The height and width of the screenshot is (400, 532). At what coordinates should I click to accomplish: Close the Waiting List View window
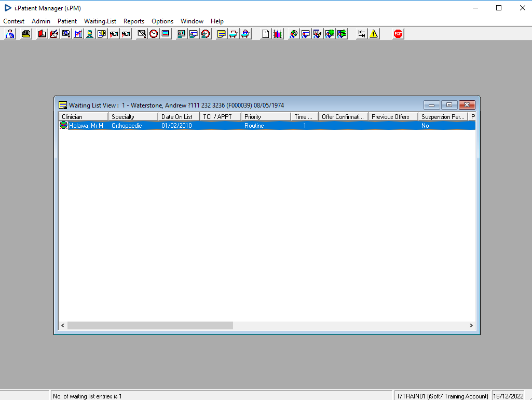coord(467,105)
